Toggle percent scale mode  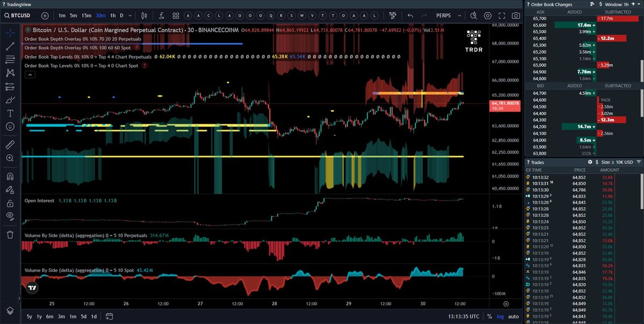(488, 316)
